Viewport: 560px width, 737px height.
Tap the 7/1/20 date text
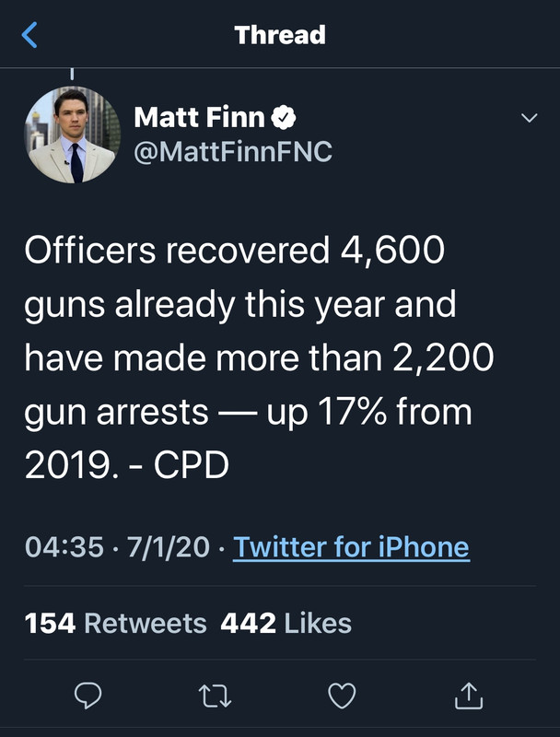click(x=169, y=547)
